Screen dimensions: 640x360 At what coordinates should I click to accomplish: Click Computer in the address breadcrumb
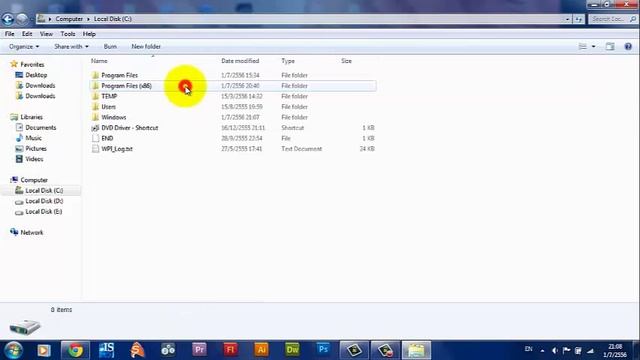point(69,19)
